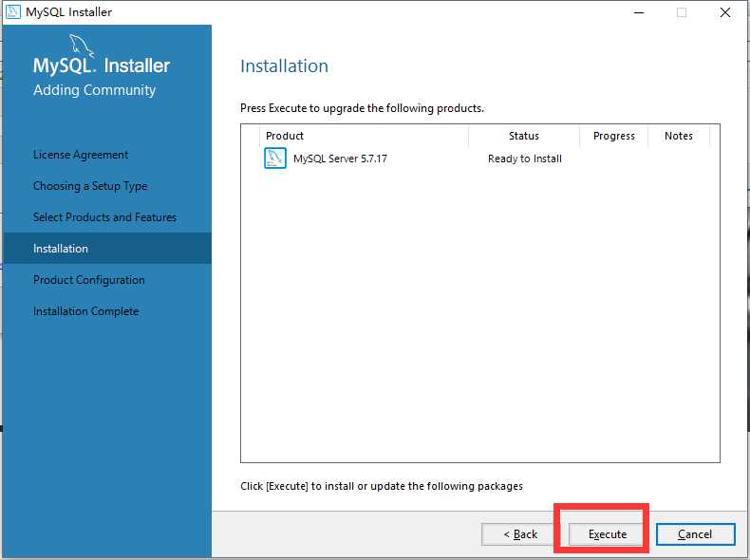The width and height of the screenshot is (750, 560).
Task: Go back with the Back button
Action: (520, 534)
